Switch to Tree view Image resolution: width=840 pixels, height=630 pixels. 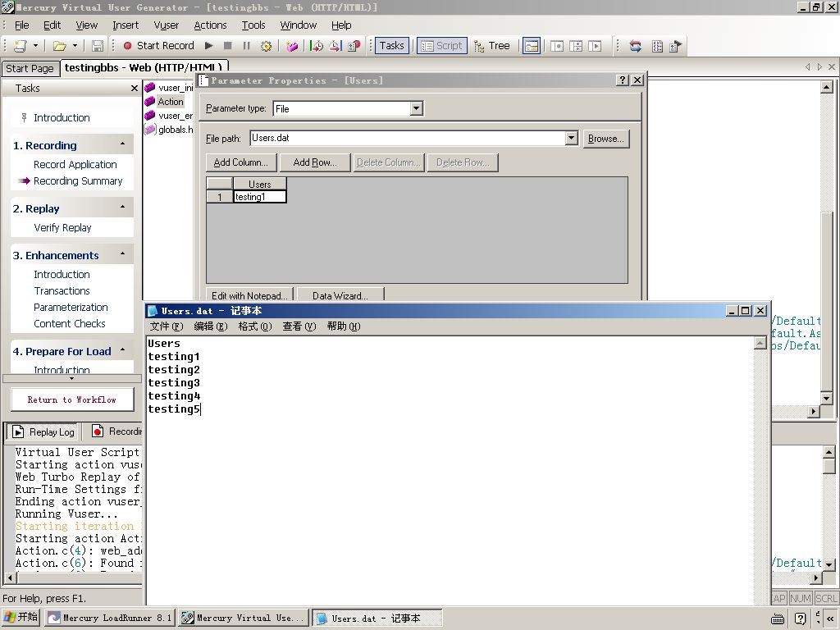click(x=492, y=46)
